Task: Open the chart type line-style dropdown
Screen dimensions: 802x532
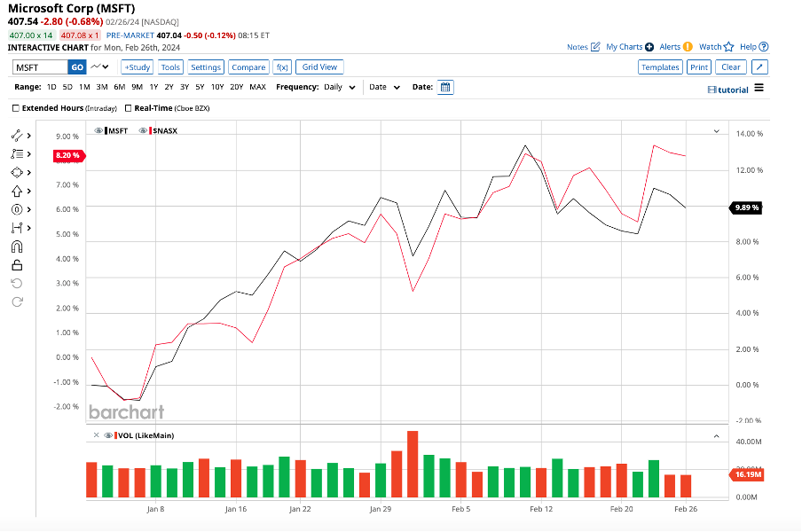Action: 99,67
